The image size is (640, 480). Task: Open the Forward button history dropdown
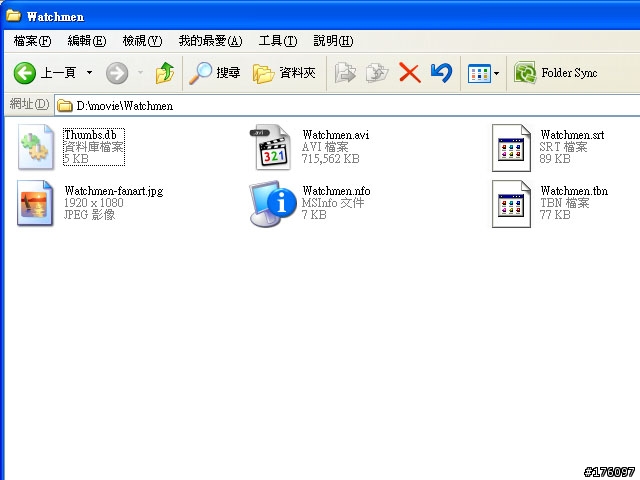click(x=140, y=73)
